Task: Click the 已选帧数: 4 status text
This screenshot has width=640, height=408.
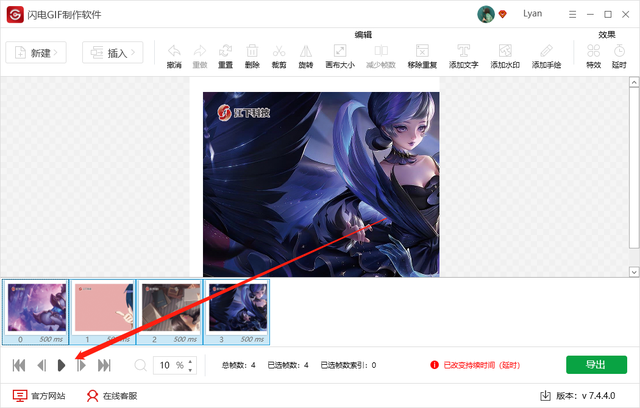Action: coord(288,365)
